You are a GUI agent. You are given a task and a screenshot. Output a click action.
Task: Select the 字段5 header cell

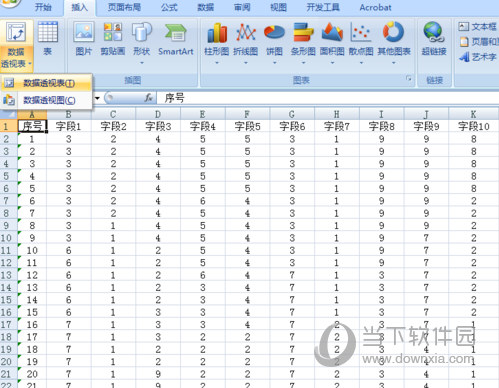tap(247, 126)
